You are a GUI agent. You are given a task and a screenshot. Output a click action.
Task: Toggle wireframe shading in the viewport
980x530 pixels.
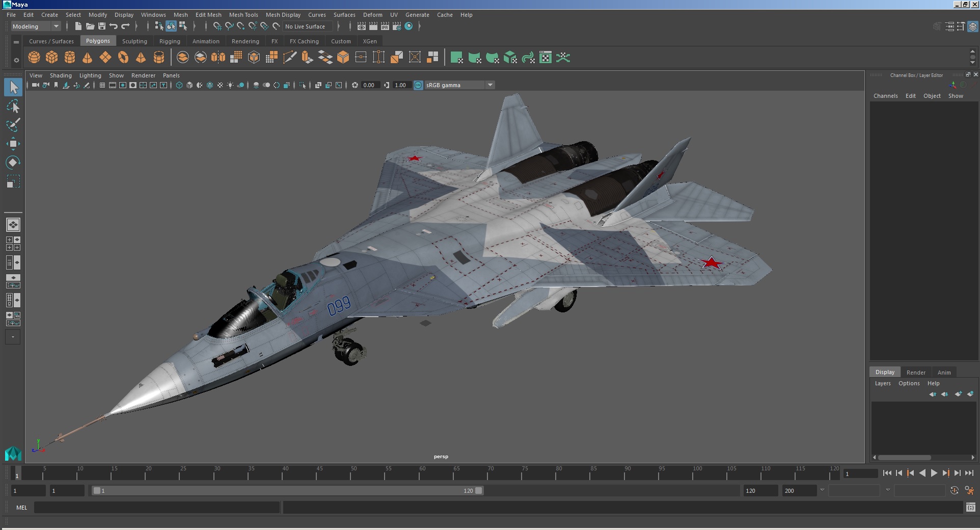[x=179, y=85]
